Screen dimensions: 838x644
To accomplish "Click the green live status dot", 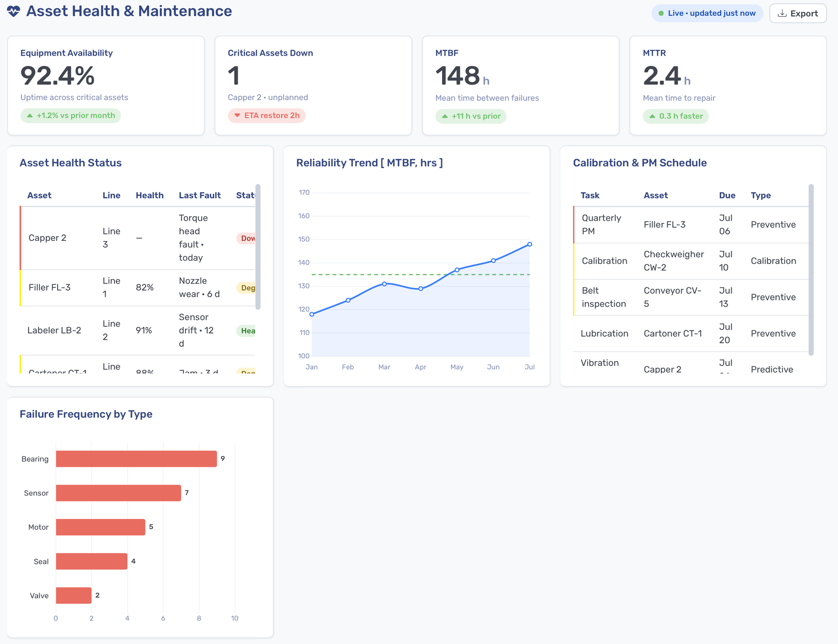I will 661,13.
